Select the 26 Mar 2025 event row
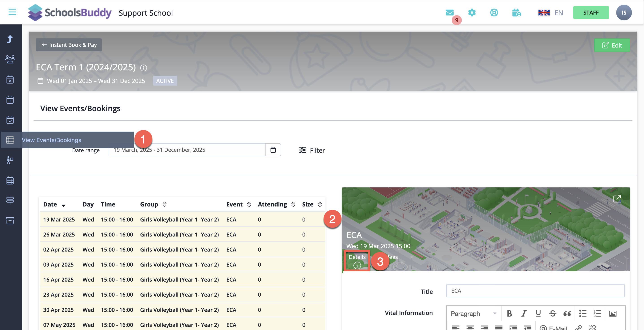The height and width of the screenshot is (330, 644). 182,234
